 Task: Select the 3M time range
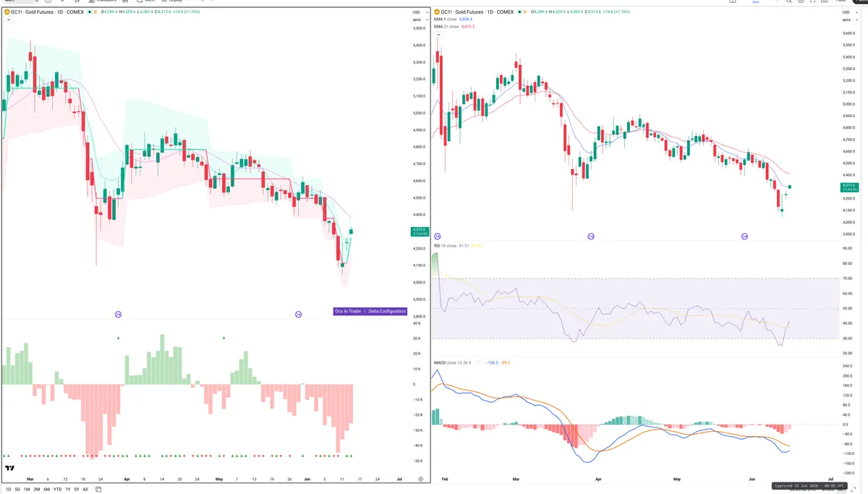click(36, 490)
